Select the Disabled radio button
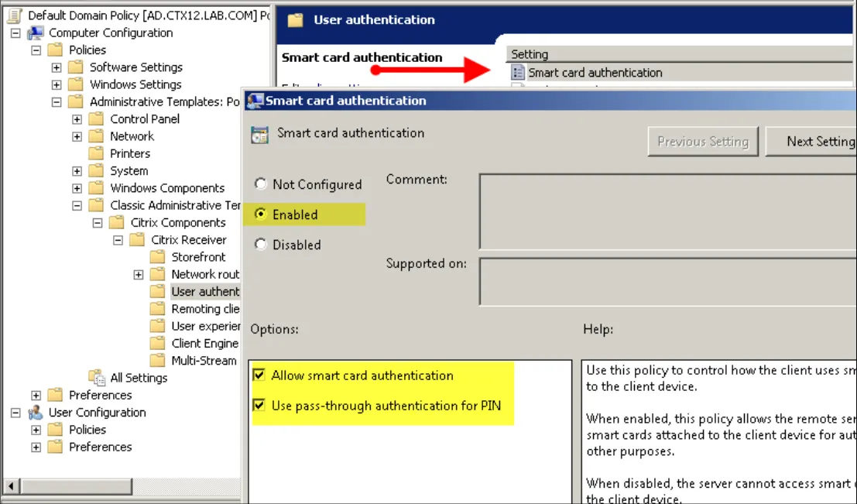The width and height of the screenshot is (857, 504). [x=260, y=245]
